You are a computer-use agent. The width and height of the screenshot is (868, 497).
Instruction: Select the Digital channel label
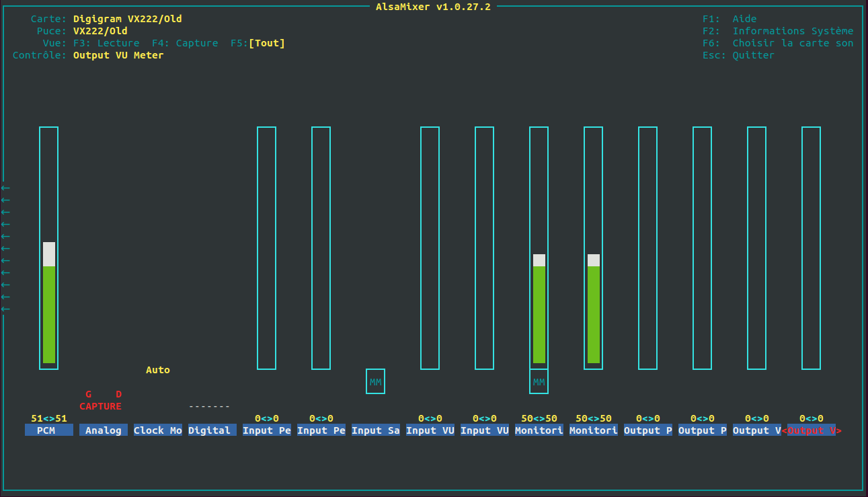tap(212, 430)
